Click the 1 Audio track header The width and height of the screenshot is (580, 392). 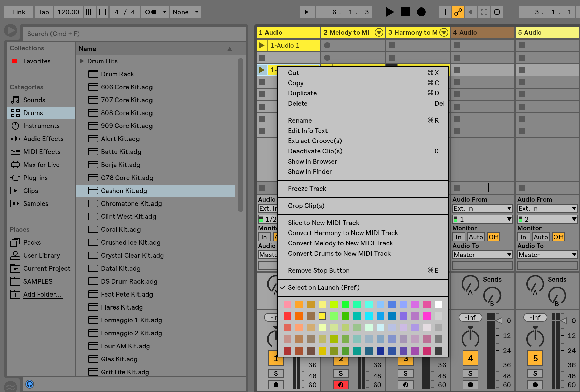pyautogui.click(x=288, y=32)
